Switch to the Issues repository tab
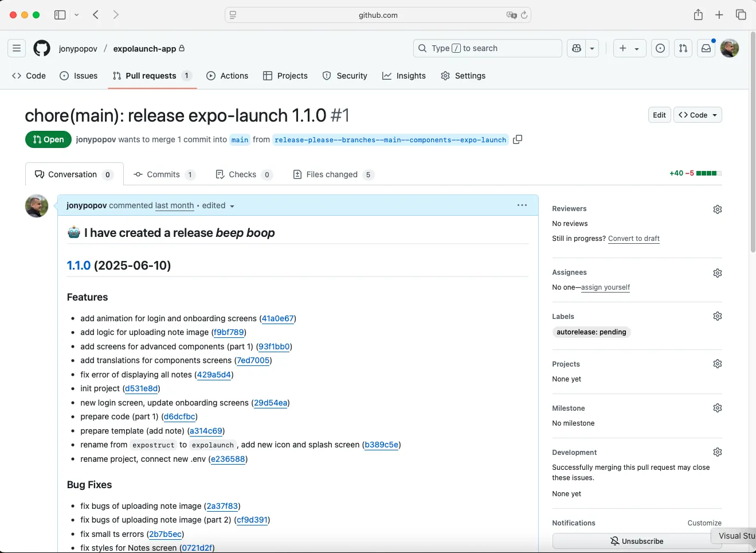756x553 pixels. (x=79, y=76)
